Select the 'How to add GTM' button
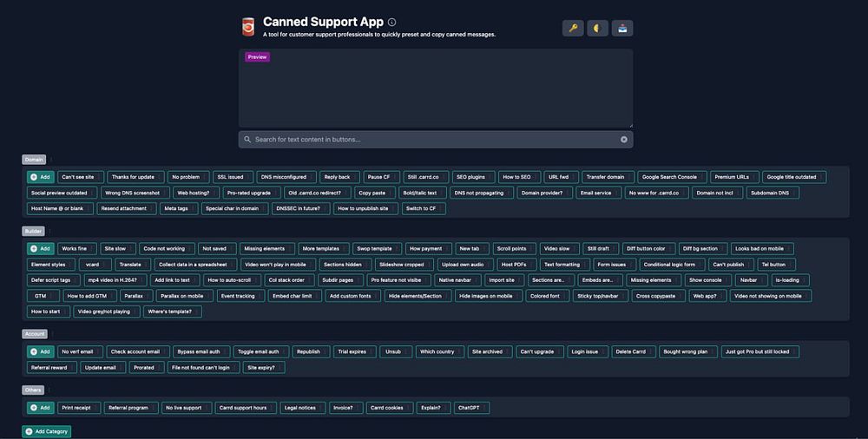 tap(89, 296)
